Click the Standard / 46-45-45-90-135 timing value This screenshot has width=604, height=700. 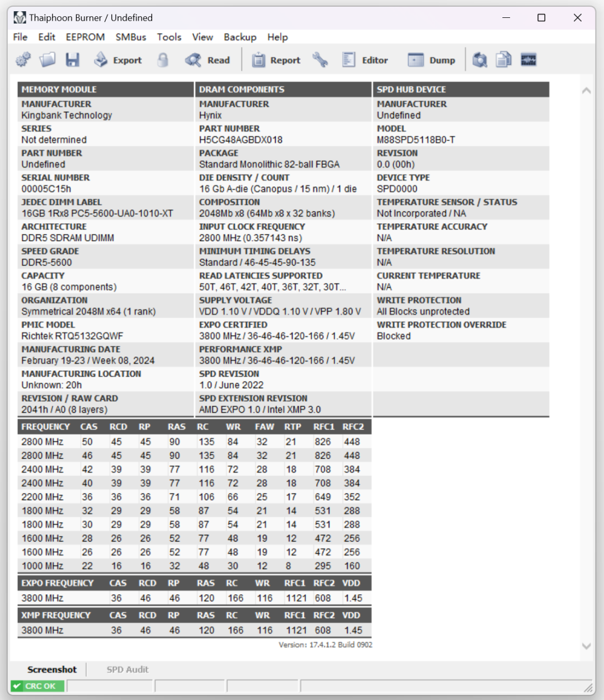point(257,263)
